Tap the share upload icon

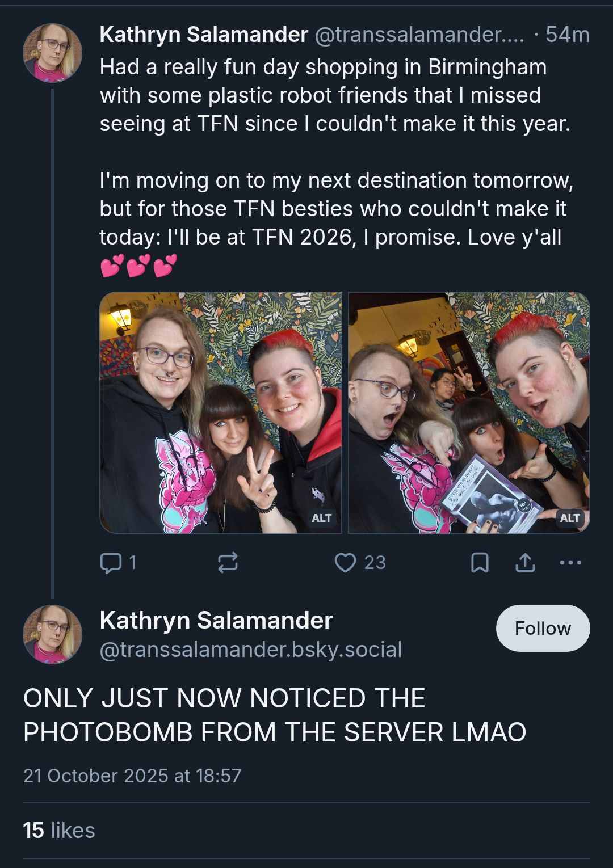pyautogui.click(x=525, y=563)
